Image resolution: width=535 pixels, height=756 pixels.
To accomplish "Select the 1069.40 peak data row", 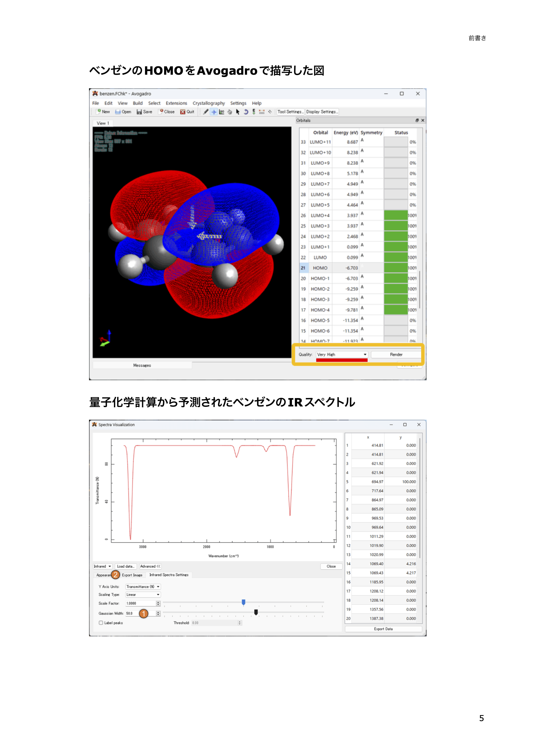I will click(381, 564).
